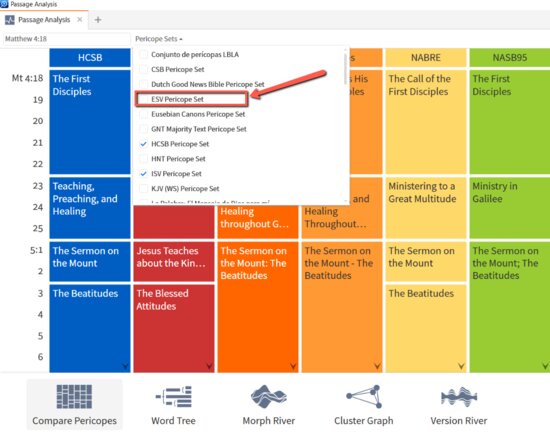Screen dimensions: 550x436
Task: Add a new tab with plus button
Action: coord(98,20)
